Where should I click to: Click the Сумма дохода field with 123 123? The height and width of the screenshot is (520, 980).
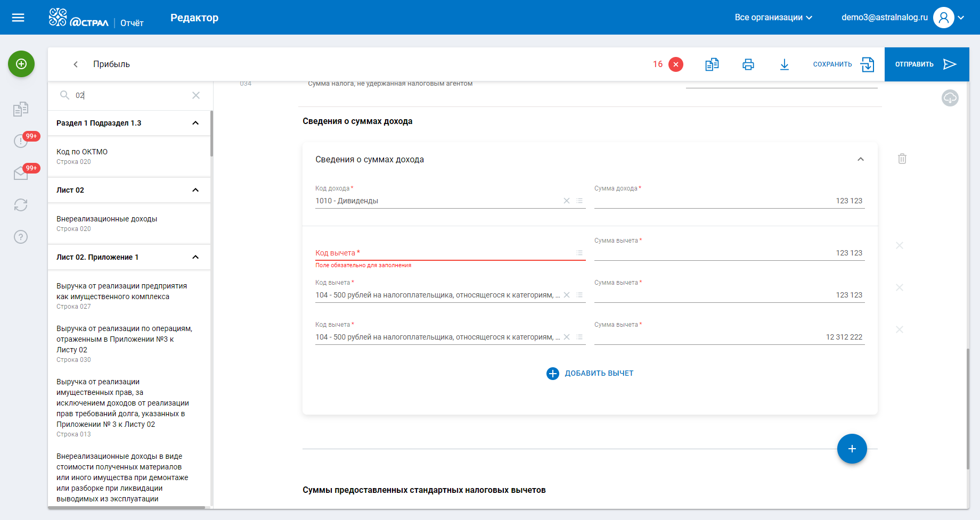pos(729,201)
